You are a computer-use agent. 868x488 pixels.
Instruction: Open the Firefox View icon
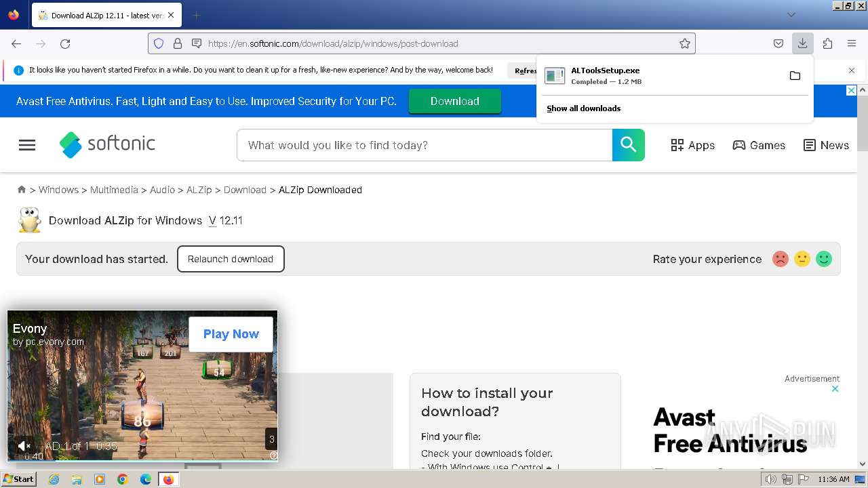pos(14,15)
